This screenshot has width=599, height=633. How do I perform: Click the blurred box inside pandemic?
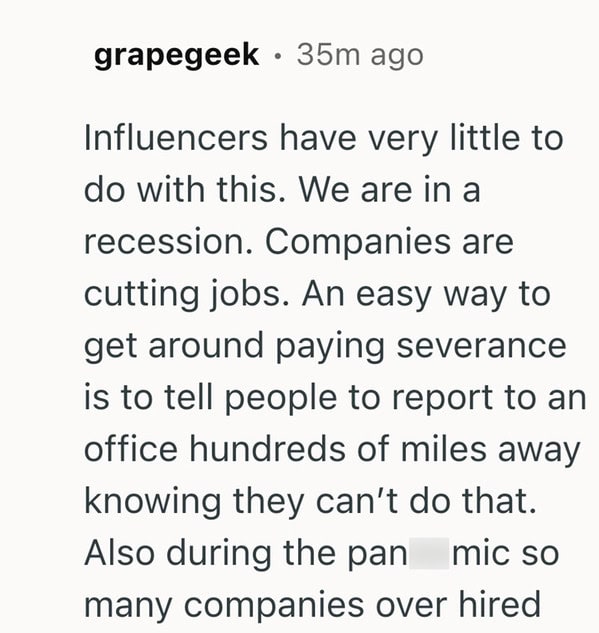click(429, 553)
